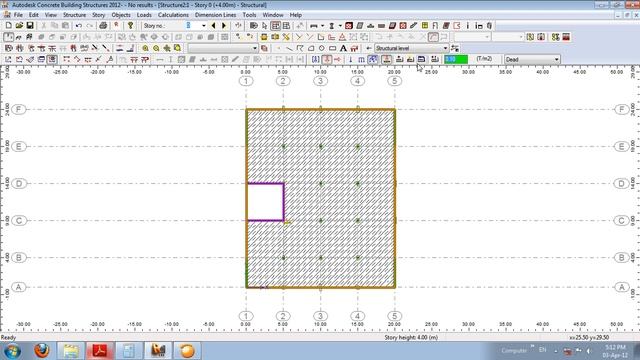Image resolution: width=640 pixels, height=360 pixels.
Task: Toggle the pressed view mode button left of second toolbar
Action: [x=9, y=37]
